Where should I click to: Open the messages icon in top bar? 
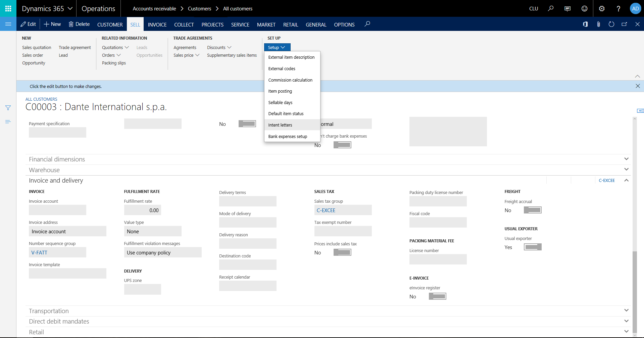[x=567, y=8]
